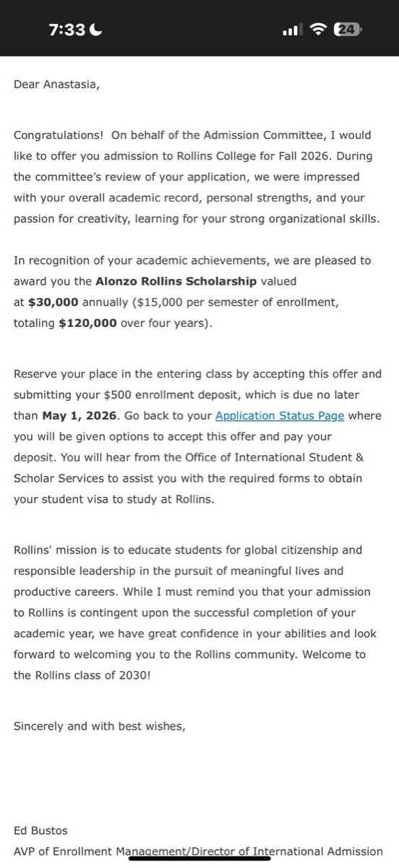The width and height of the screenshot is (399, 868).
Task: Tap the Ed Bustos signature name
Action: [x=40, y=830]
